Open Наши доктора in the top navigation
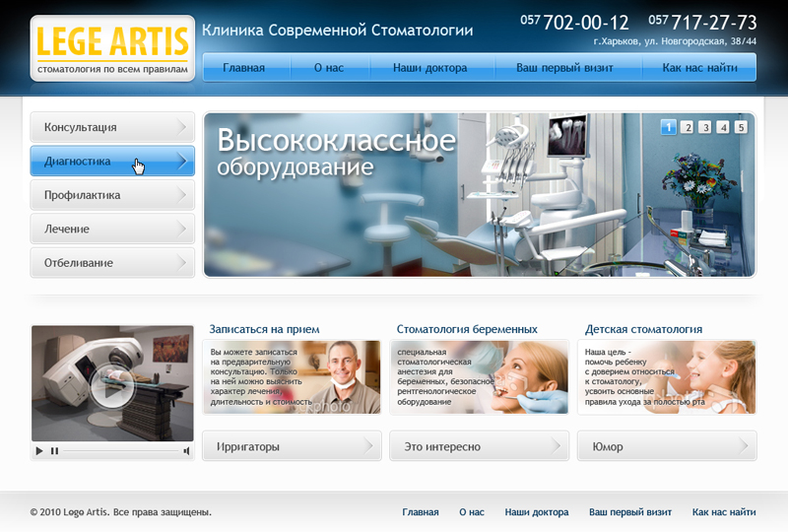Image resolution: width=788 pixels, height=532 pixels. pyautogui.click(x=429, y=68)
